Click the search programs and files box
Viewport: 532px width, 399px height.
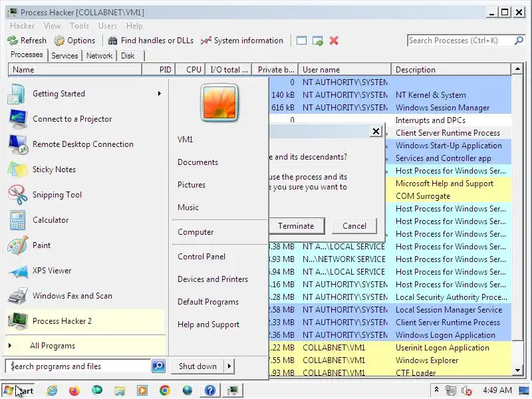click(x=78, y=366)
